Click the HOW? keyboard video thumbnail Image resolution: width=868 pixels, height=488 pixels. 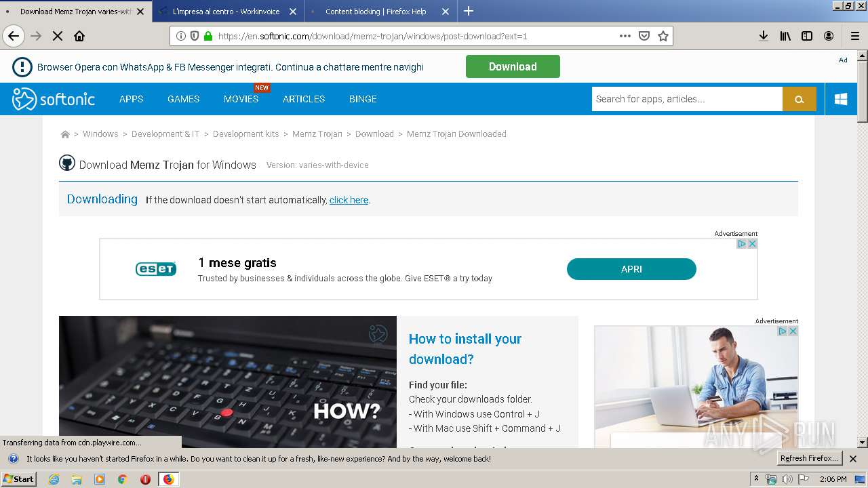[228, 382]
